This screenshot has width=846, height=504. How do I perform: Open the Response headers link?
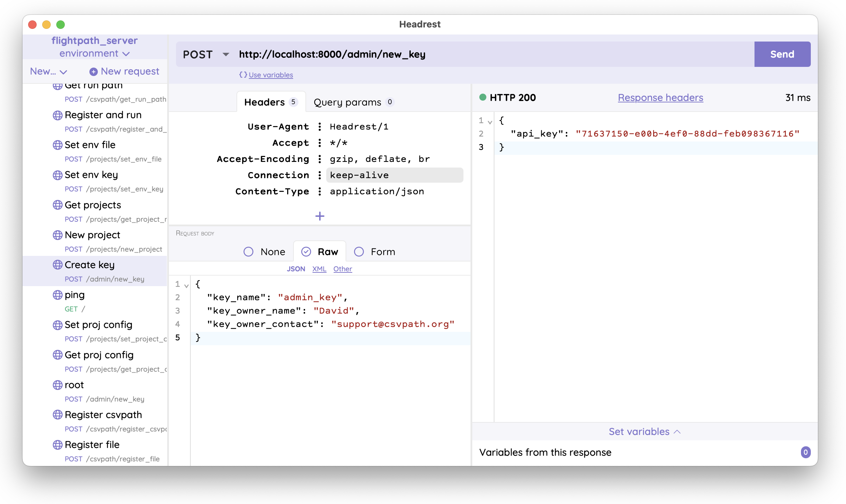[x=660, y=97]
